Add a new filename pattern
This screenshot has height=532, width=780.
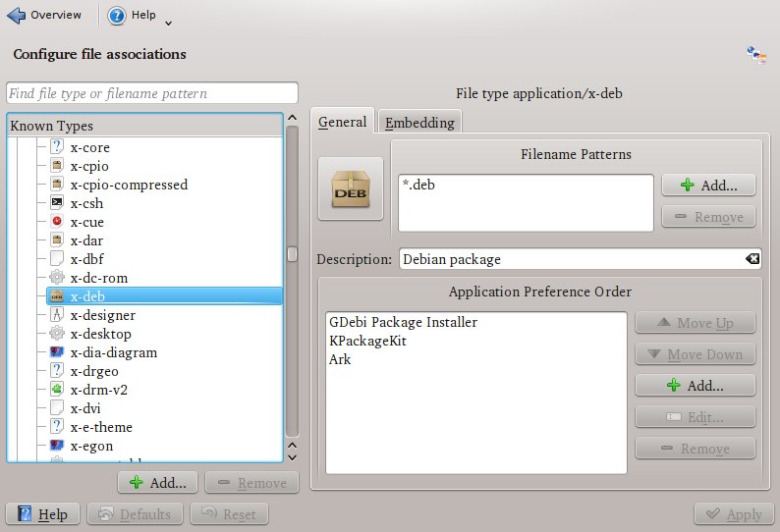point(708,185)
